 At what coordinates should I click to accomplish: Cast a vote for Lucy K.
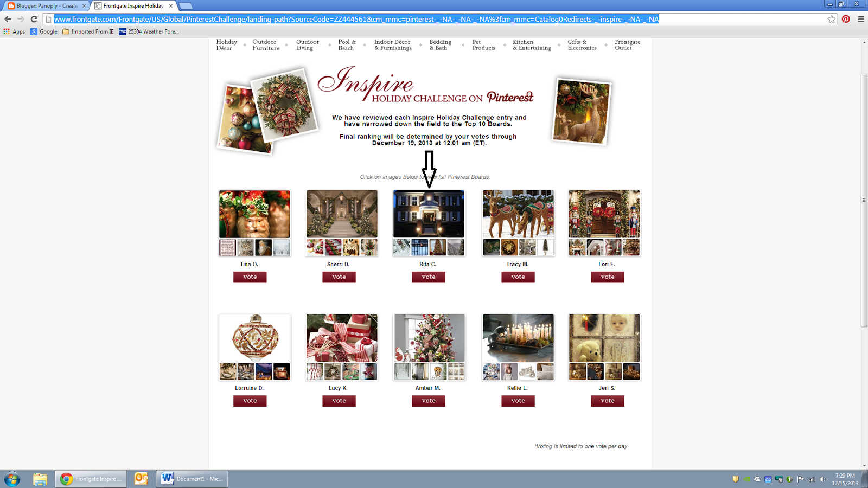(x=339, y=401)
